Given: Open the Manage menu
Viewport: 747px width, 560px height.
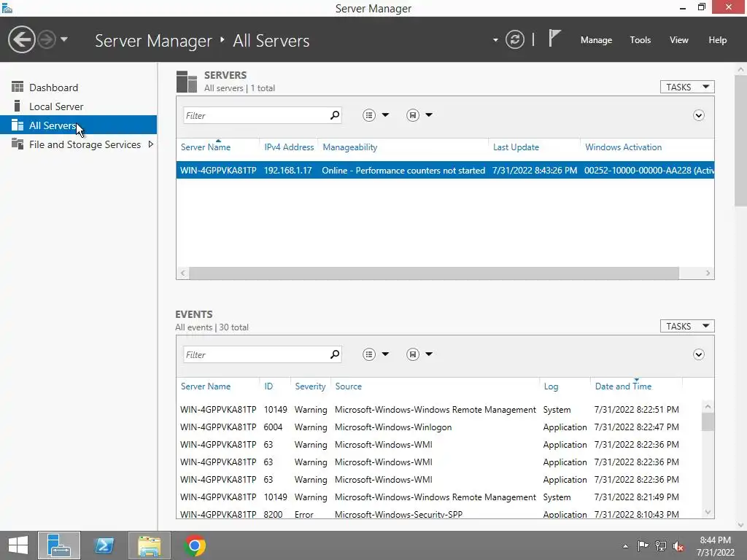Looking at the screenshot, I should (x=596, y=40).
